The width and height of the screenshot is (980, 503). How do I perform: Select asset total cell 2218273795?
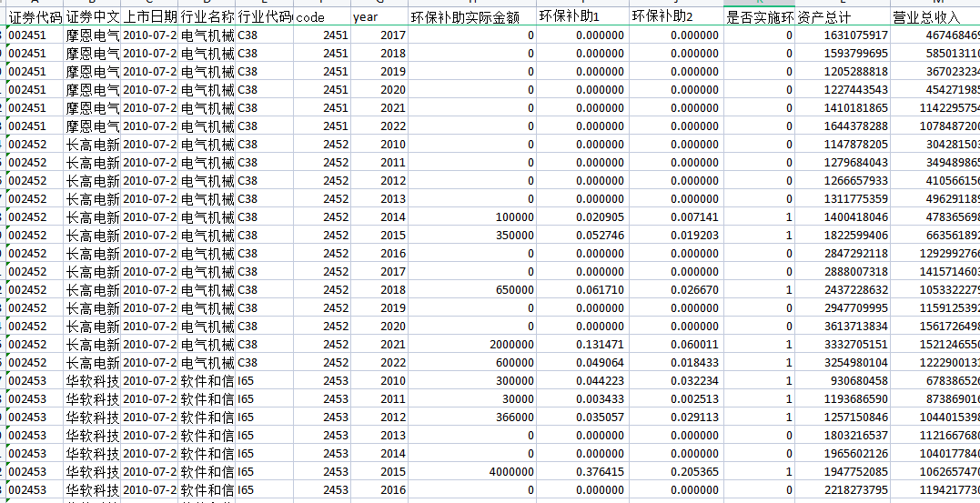pyautogui.click(x=844, y=489)
